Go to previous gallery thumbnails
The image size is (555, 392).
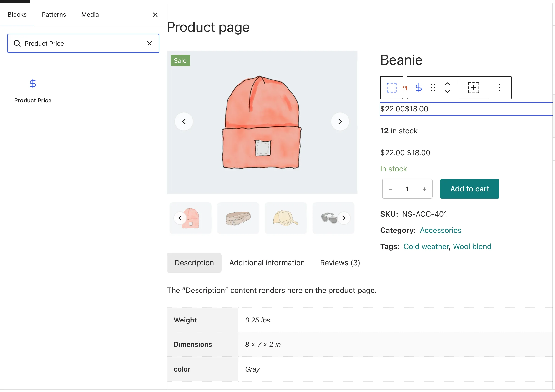180,218
